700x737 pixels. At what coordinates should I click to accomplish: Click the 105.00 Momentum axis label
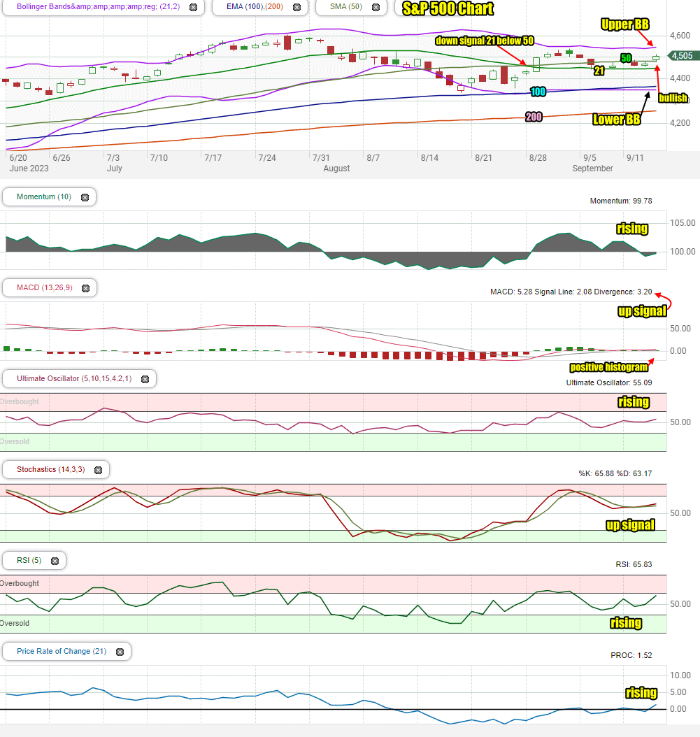[683, 223]
